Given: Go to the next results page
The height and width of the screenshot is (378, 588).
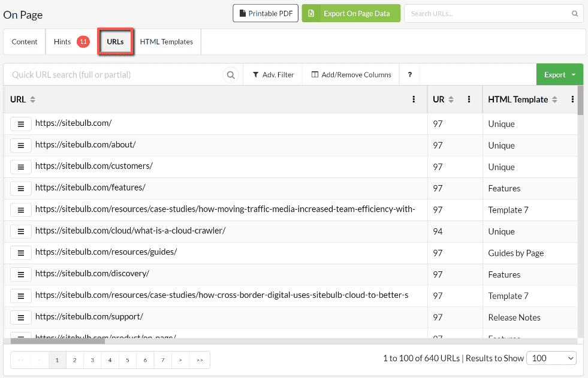Looking at the screenshot, I should [180, 360].
